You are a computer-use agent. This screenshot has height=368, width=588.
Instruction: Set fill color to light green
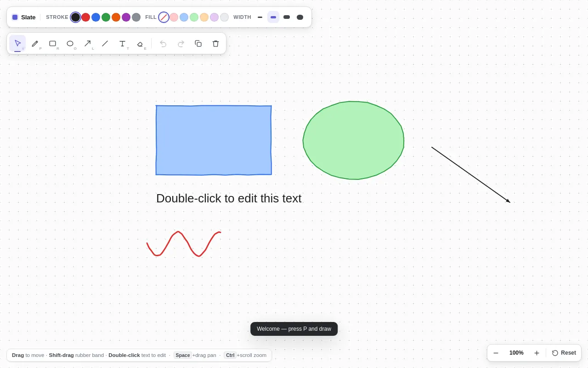tap(194, 17)
